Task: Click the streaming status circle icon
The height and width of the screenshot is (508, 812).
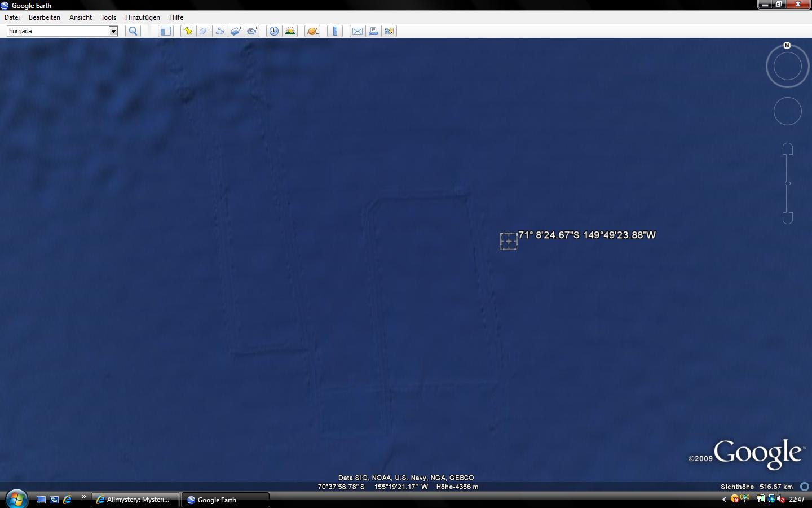Action: [805, 487]
